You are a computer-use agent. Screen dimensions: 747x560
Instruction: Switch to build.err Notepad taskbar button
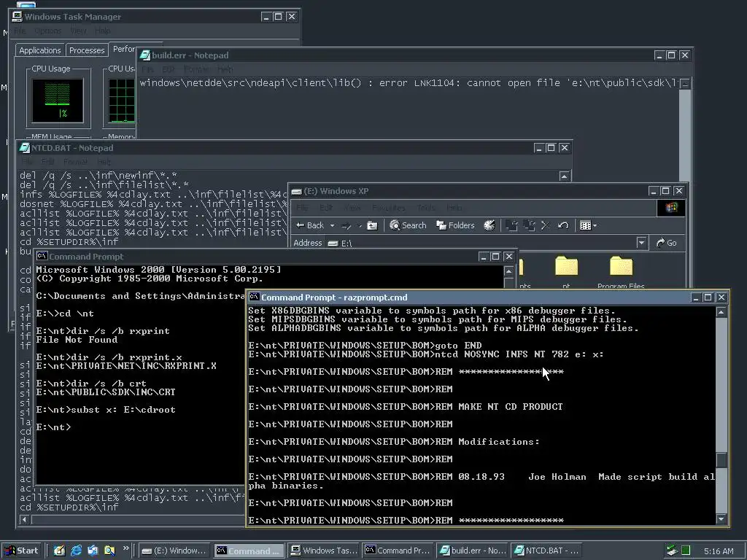473,551
